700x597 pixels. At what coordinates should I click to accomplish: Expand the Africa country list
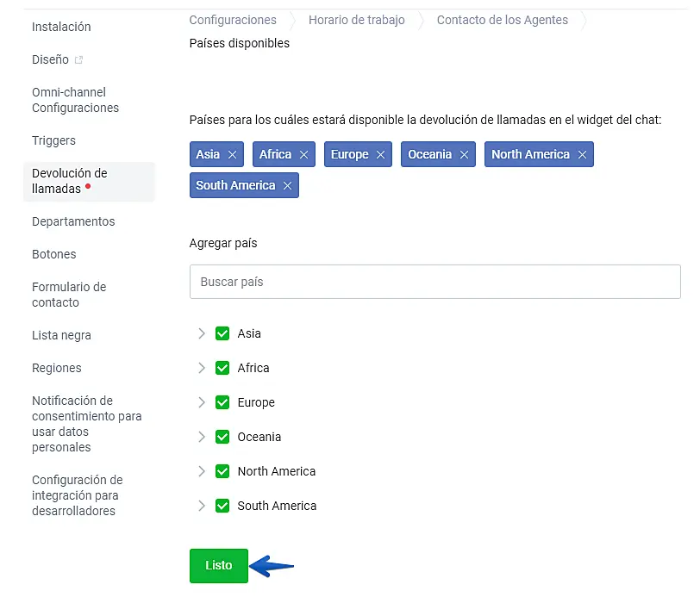click(x=202, y=368)
